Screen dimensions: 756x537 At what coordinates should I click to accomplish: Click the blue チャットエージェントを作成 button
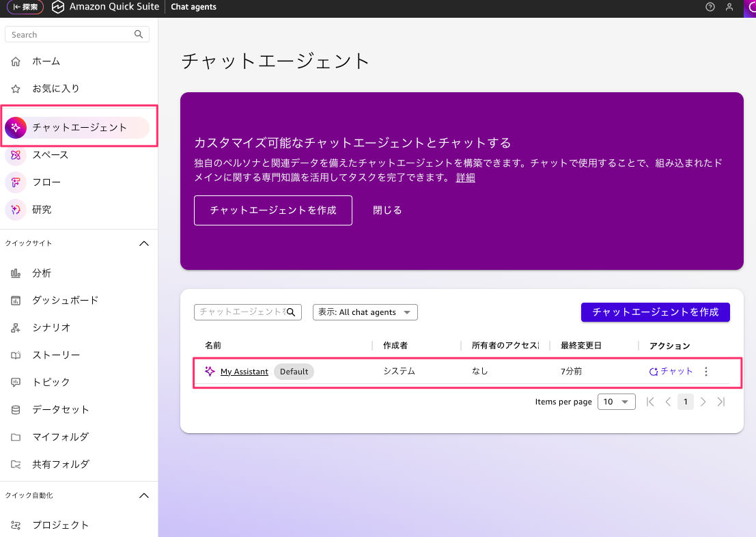(655, 312)
